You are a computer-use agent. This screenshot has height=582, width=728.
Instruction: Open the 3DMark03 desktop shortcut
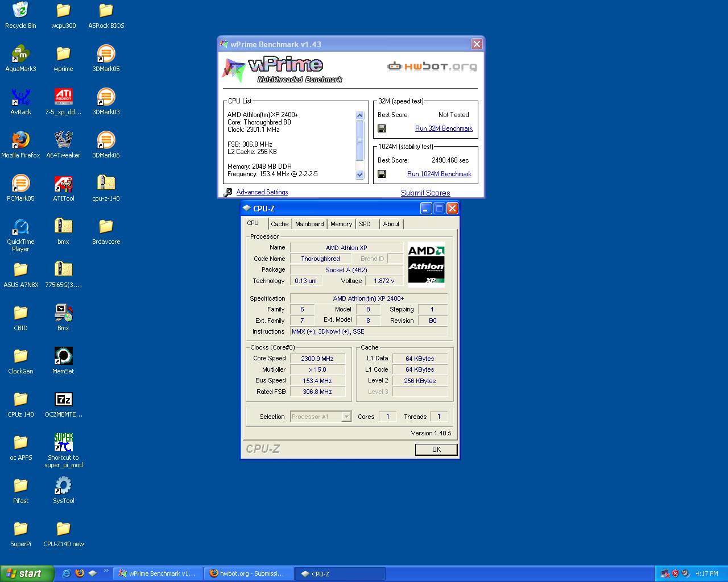106,102
